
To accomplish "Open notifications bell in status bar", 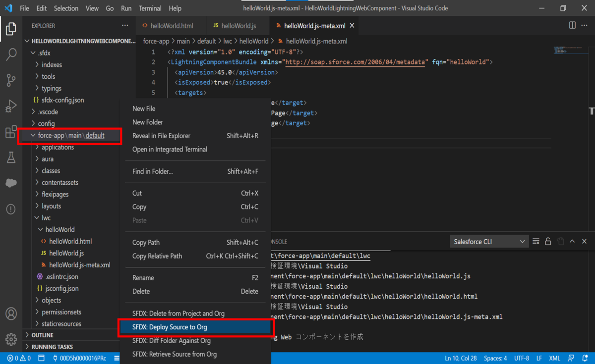I will pyautogui.click(x=585, y=358).
